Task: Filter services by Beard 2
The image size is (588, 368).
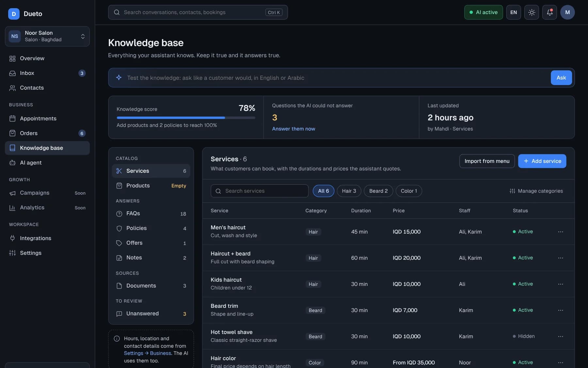Action: pos(378,191)
